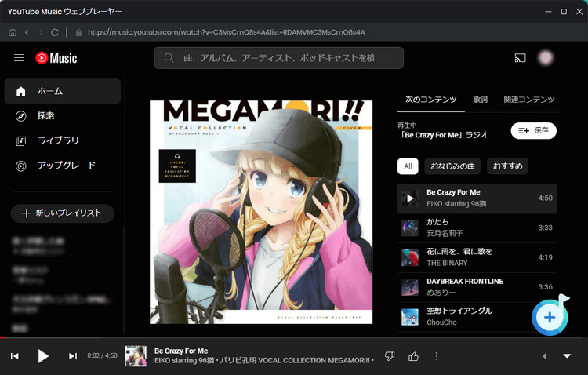Viewport: 588px width, 375px height.
Task: Click the red playback progress bar
Action: [x=2, y=338]
